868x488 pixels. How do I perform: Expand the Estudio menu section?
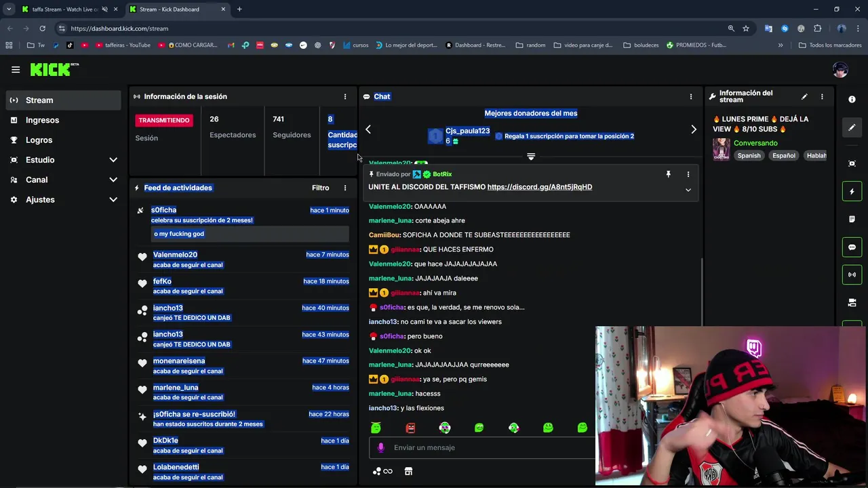[64, 160]
